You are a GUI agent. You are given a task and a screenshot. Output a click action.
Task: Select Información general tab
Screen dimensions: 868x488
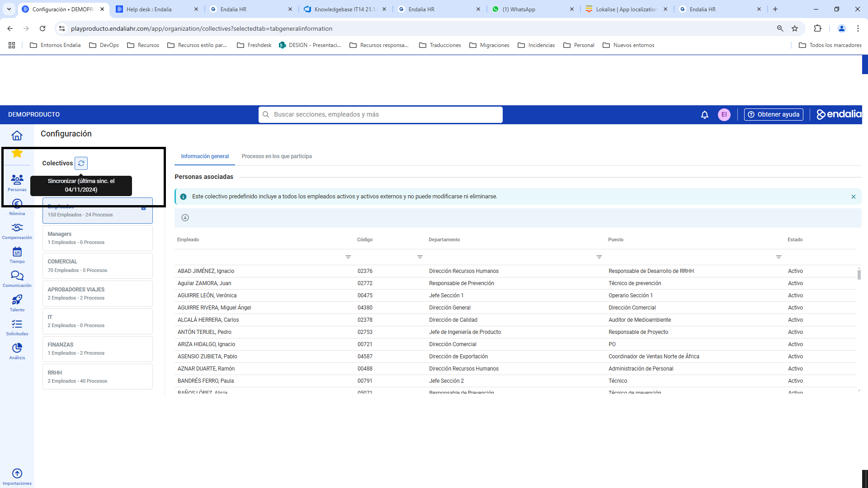205,156
